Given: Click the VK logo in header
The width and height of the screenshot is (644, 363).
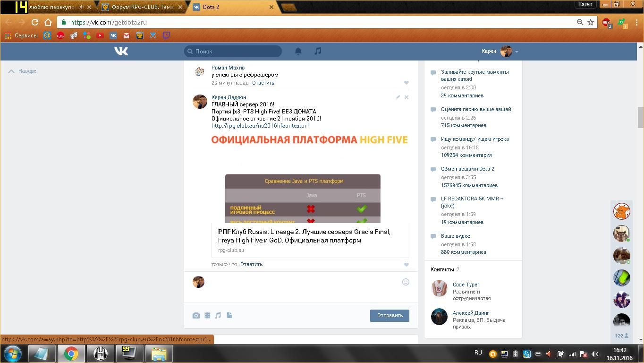Looking at the screenshot, I should (x=121, y=51).
